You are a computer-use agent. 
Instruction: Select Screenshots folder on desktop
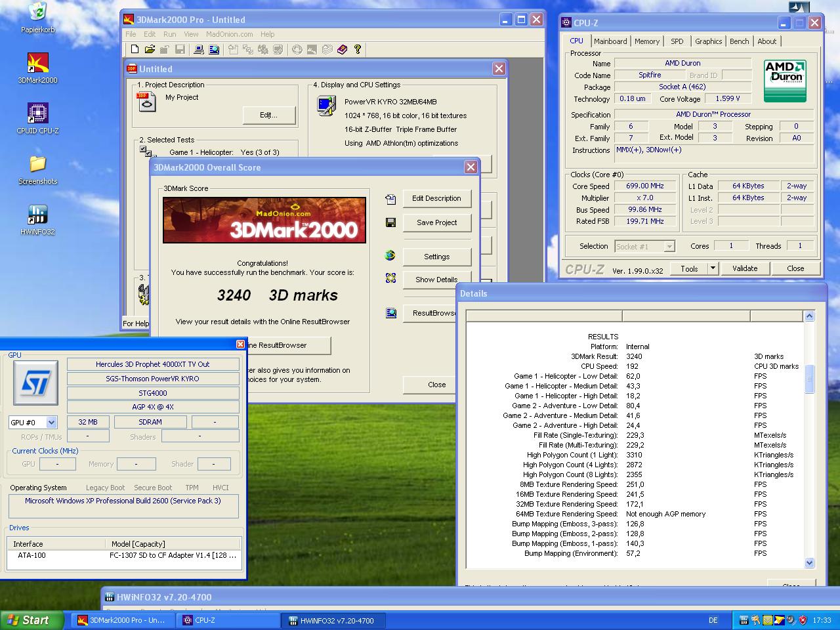pyautogui.click(x=38, y=169)
